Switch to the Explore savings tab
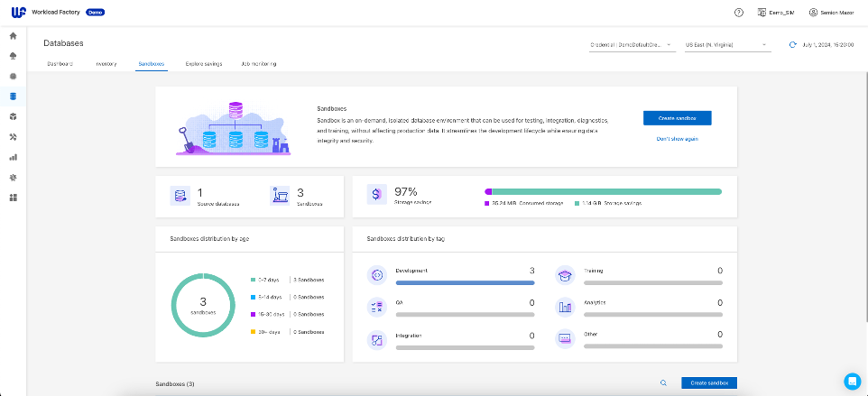This screenshot has height=396, width=868. tap(203, 64)
